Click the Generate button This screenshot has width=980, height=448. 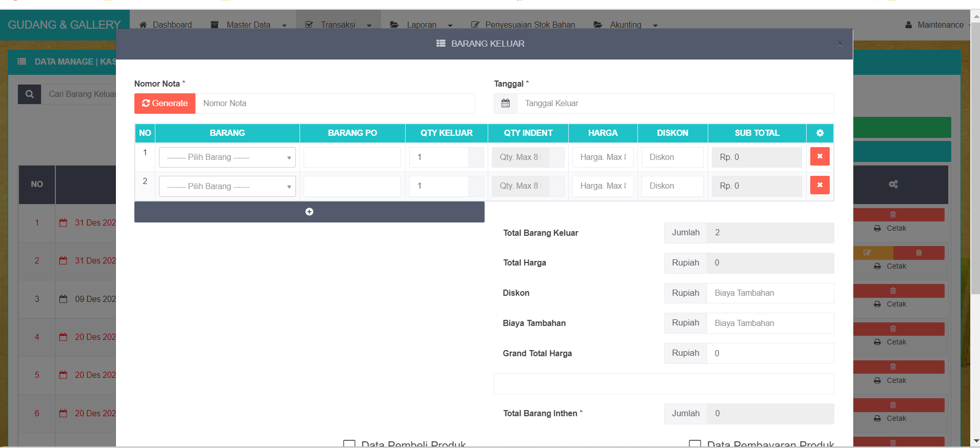click(165, 104)
